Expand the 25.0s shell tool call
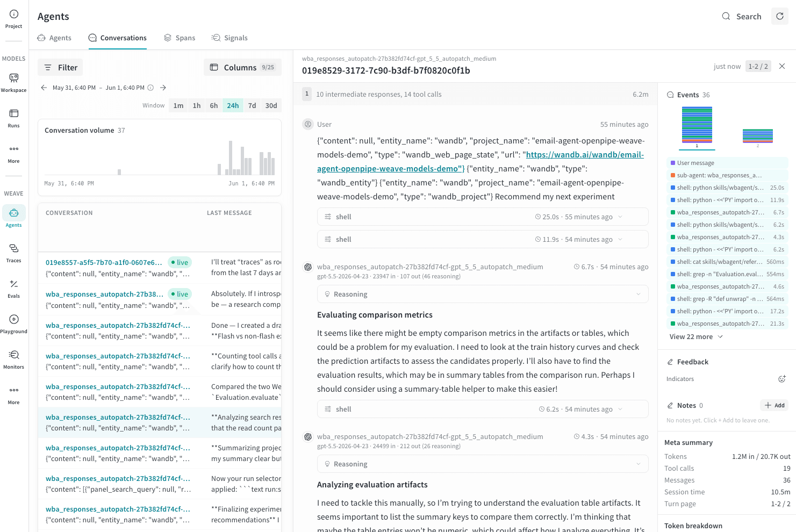Screen dimensions: 796x532 (x=483, y=217)
